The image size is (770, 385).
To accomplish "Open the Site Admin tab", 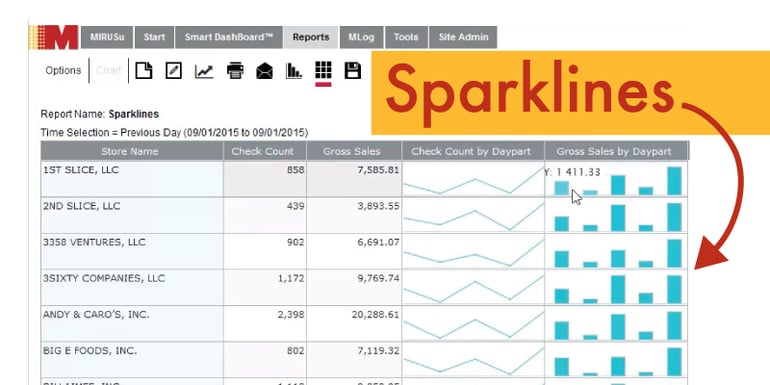I will (x=463, y=37).
